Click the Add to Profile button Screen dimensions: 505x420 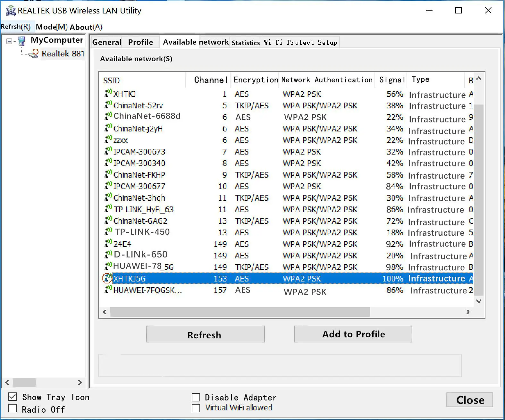click(x=353, y=334)
